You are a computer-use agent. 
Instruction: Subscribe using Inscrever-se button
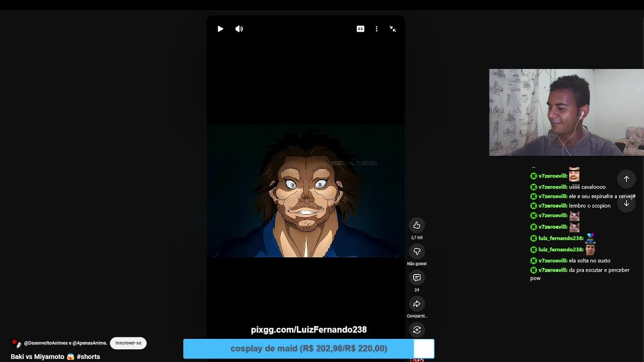pos(128,343)
